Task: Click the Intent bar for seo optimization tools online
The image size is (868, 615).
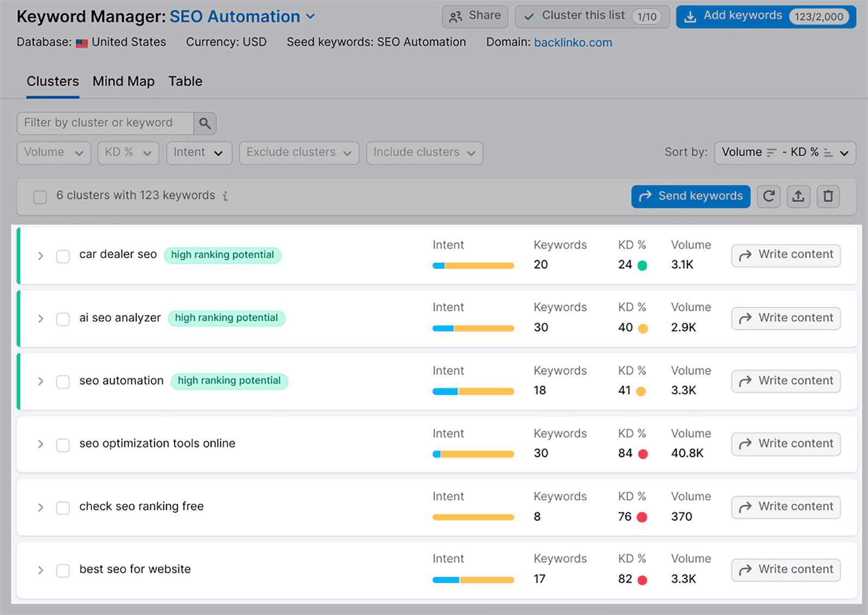Action: tap(473, 453)
